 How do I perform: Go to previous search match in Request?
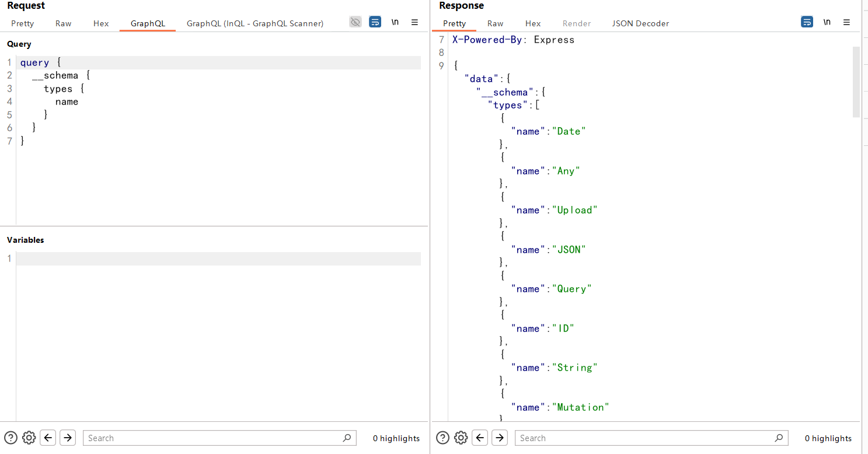(48, 438)
